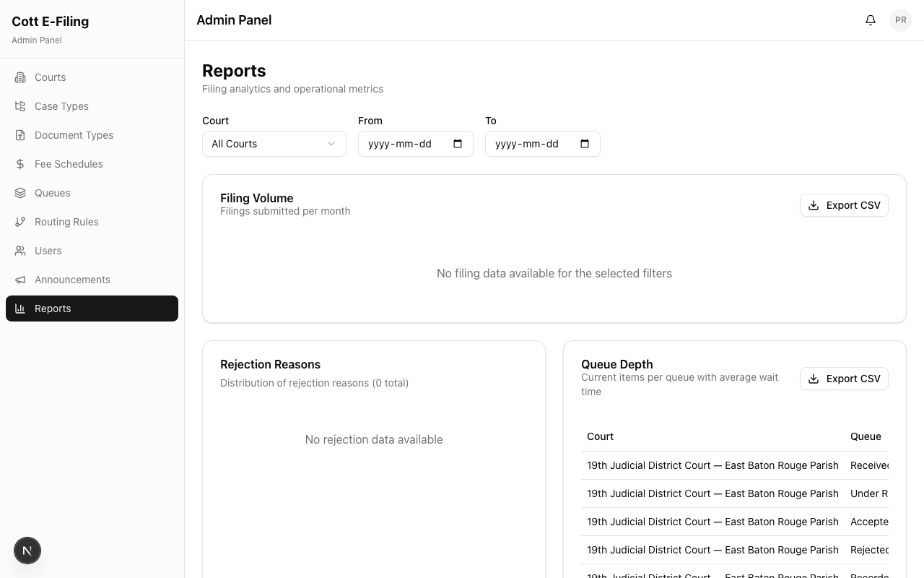This screenshot has width=924, height=578.
Task: Open Fee Schedules via the dollar icon
Action: 20,164
